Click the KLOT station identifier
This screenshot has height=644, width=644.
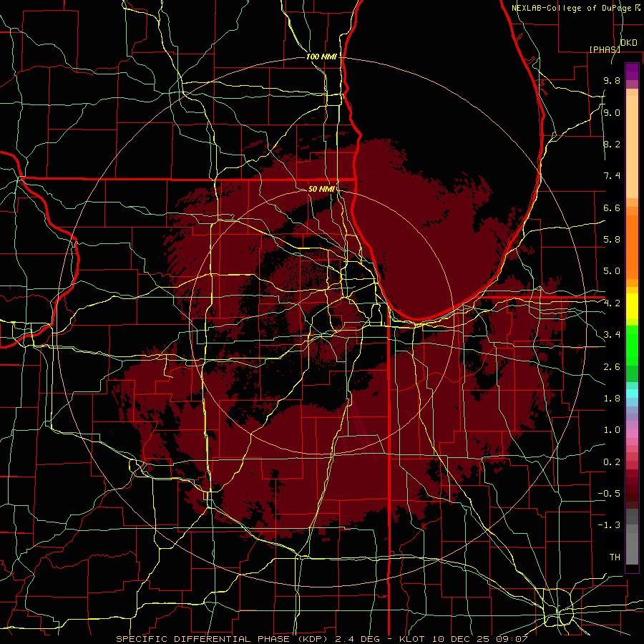(414, 639)
